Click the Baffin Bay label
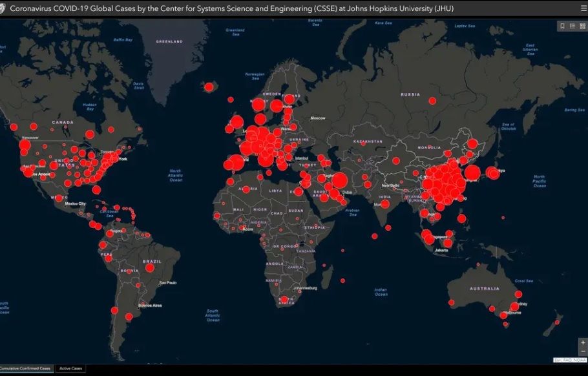This screenshot has height=376, width=588. point(123,40)
